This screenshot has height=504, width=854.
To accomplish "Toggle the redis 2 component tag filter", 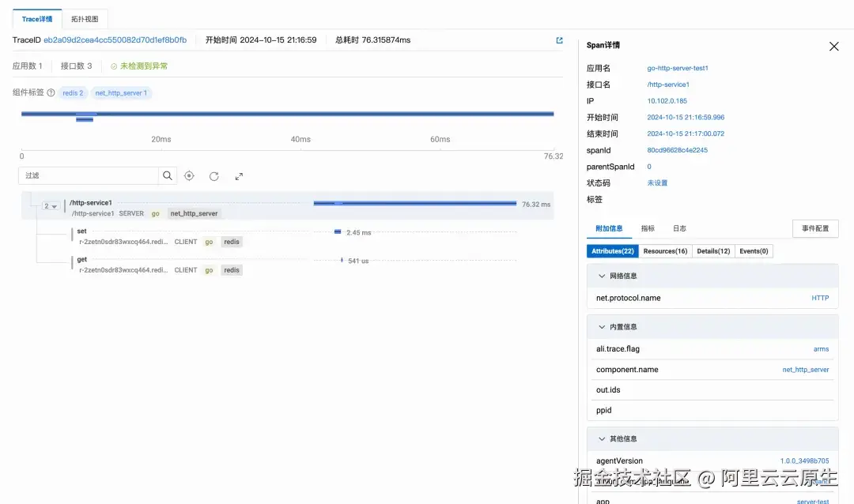I will (72, 92).
